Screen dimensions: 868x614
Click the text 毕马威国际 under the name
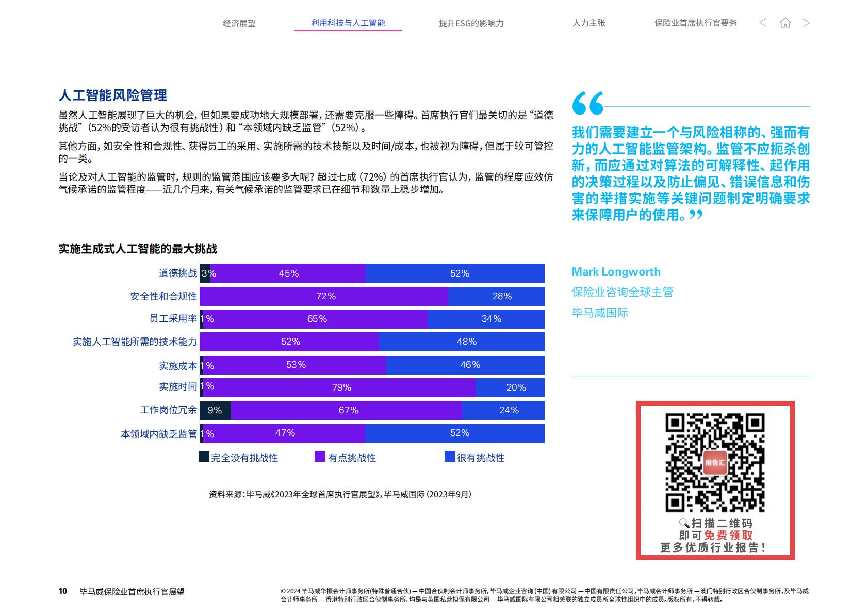pos(600,313)
